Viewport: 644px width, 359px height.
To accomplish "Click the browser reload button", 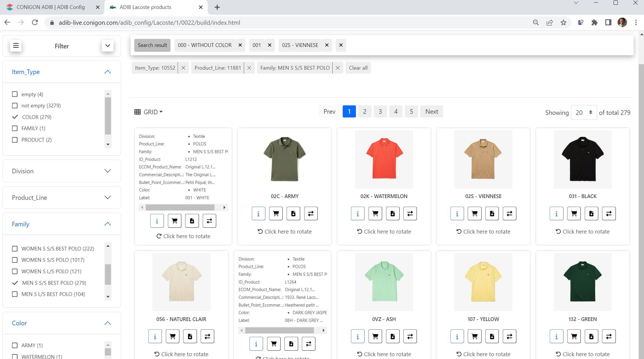I will tap(35, 22).
